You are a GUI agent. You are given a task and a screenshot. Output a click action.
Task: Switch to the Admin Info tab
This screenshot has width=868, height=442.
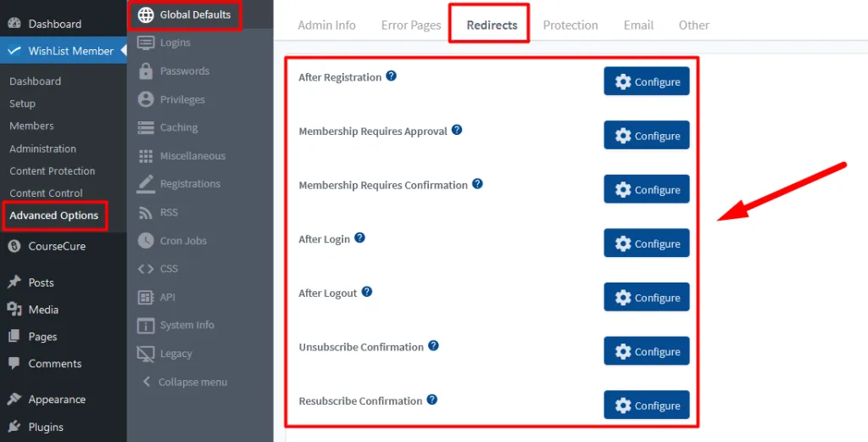(x=326, y=25)
